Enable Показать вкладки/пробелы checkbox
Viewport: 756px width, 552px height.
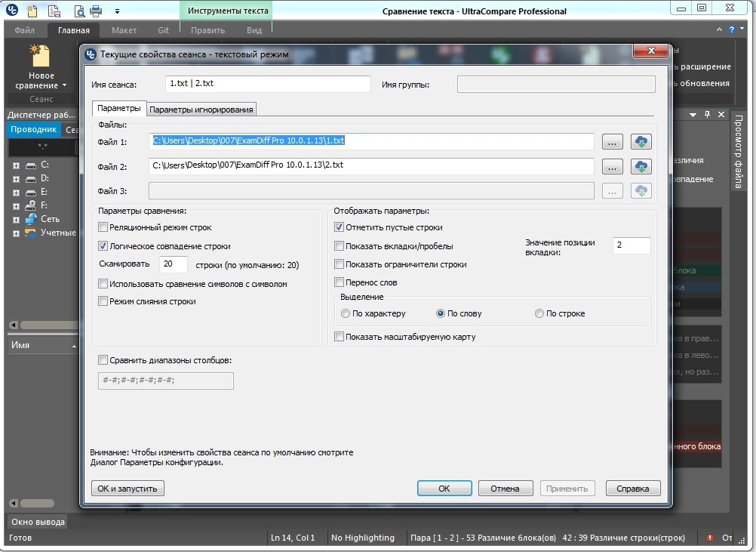tap(339, 245)
